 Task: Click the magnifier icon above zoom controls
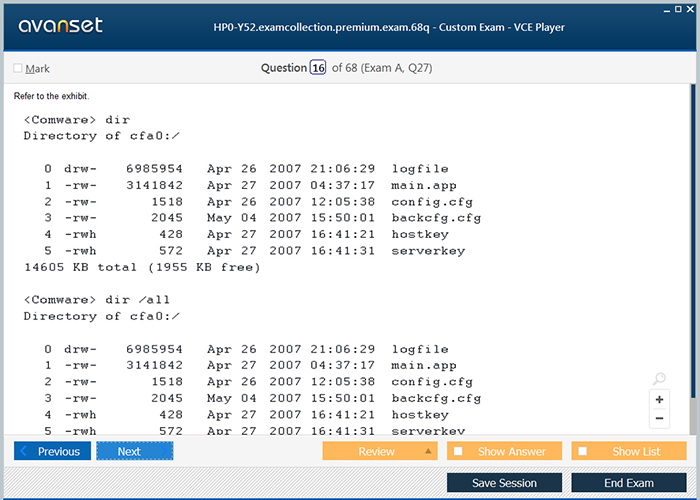click(x=659, y=379)
